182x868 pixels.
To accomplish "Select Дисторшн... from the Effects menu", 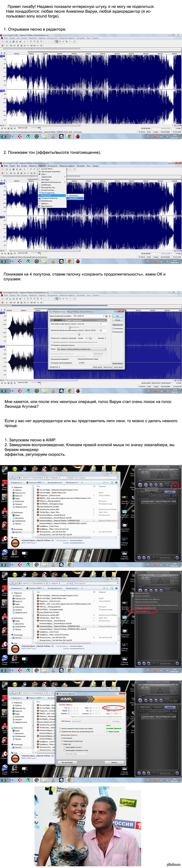I will pos(46,179).
